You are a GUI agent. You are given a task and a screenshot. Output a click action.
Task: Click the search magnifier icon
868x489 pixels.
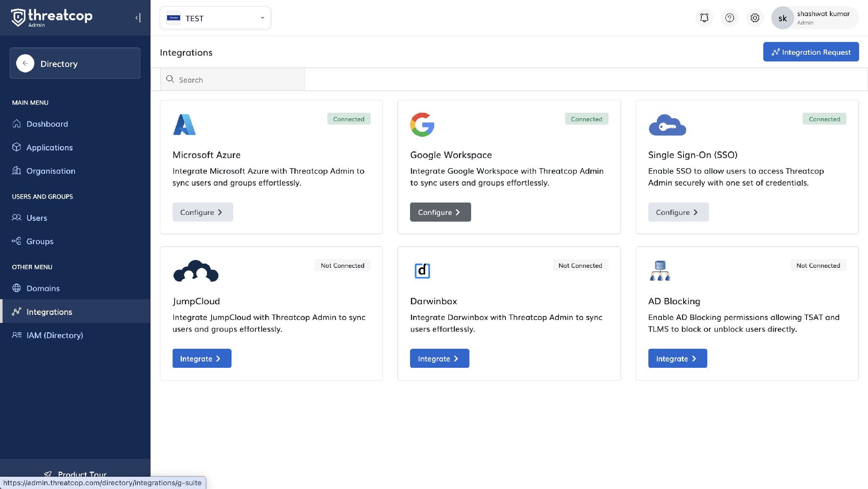(170, 79)
